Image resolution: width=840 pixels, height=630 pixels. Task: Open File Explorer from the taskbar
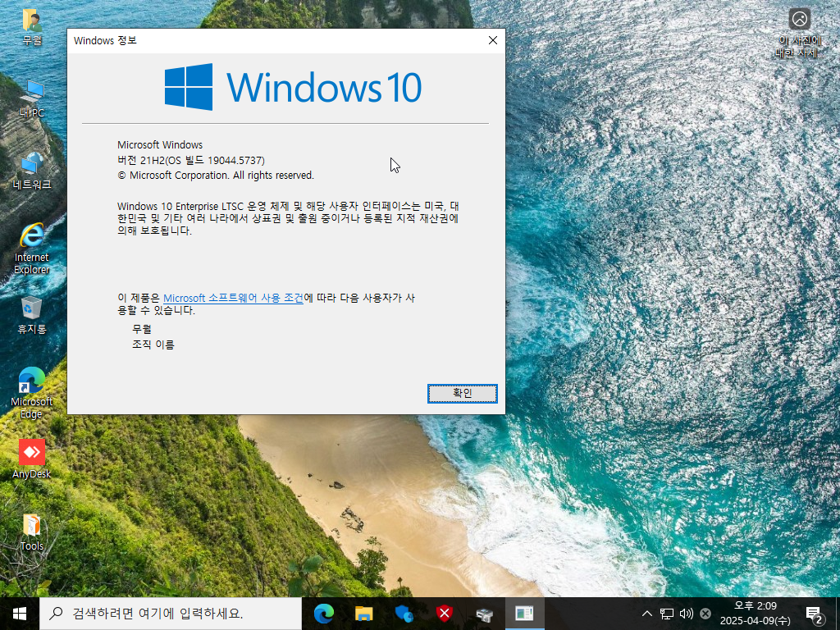[x=363, y=614]
